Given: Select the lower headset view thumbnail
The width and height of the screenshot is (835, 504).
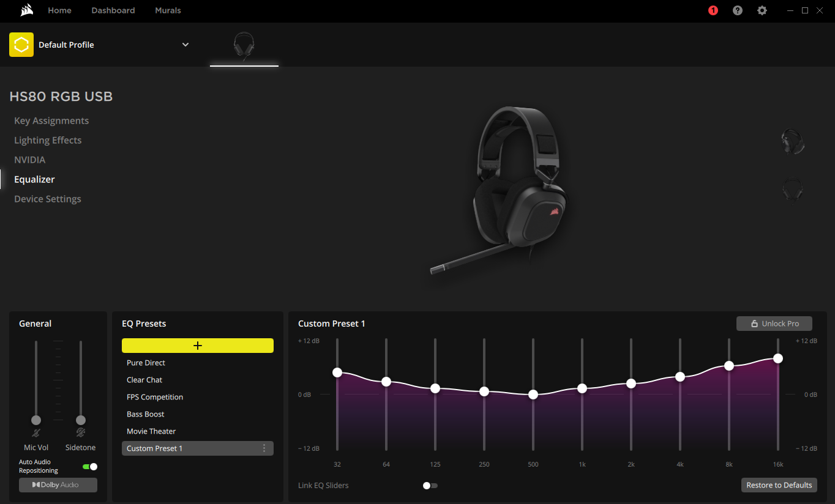Looking at the screenshot, I should [793, 190].
